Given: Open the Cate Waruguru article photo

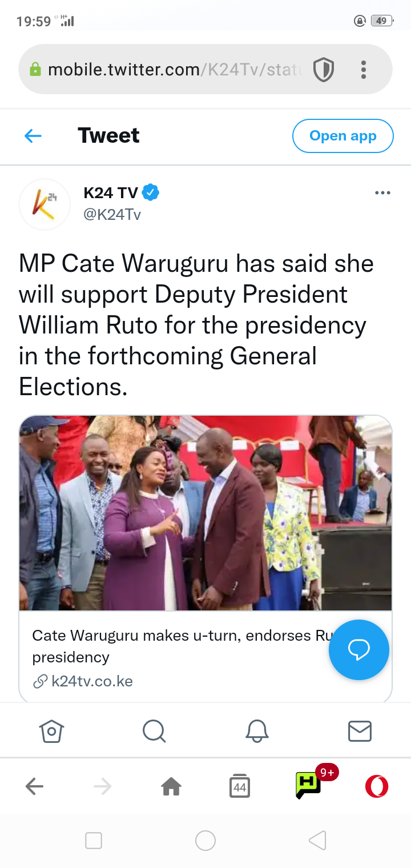Looking at the screenshot, I should pos(205,513).
